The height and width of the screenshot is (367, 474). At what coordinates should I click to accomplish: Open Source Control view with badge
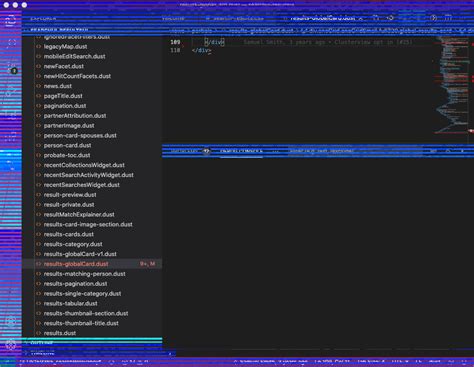pos(11,68)
